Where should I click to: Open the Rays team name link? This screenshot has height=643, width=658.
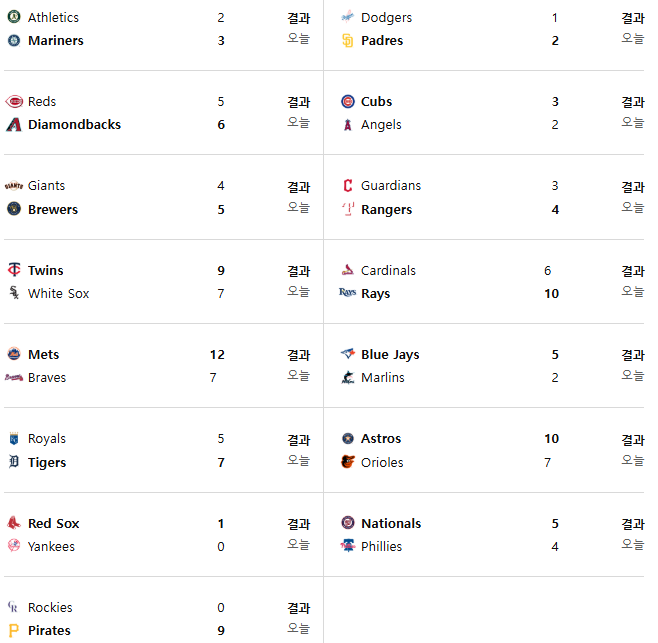[x=375, y=294]
